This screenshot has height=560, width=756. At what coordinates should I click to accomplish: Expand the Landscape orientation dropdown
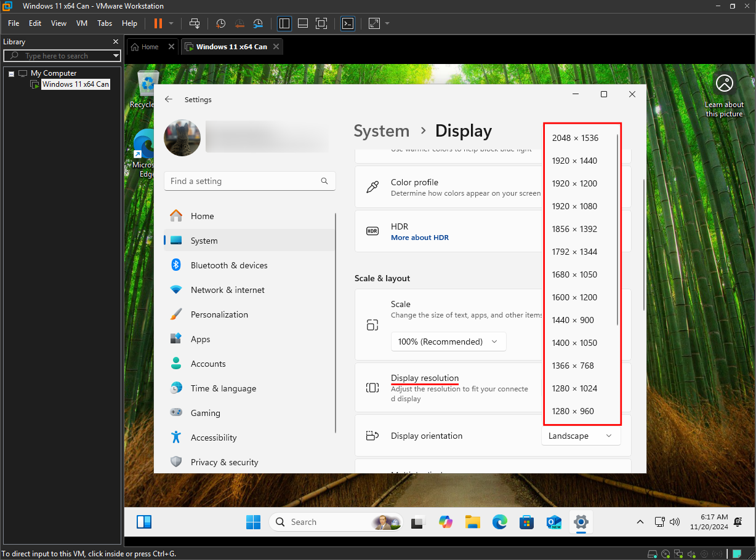pos(581,436)
